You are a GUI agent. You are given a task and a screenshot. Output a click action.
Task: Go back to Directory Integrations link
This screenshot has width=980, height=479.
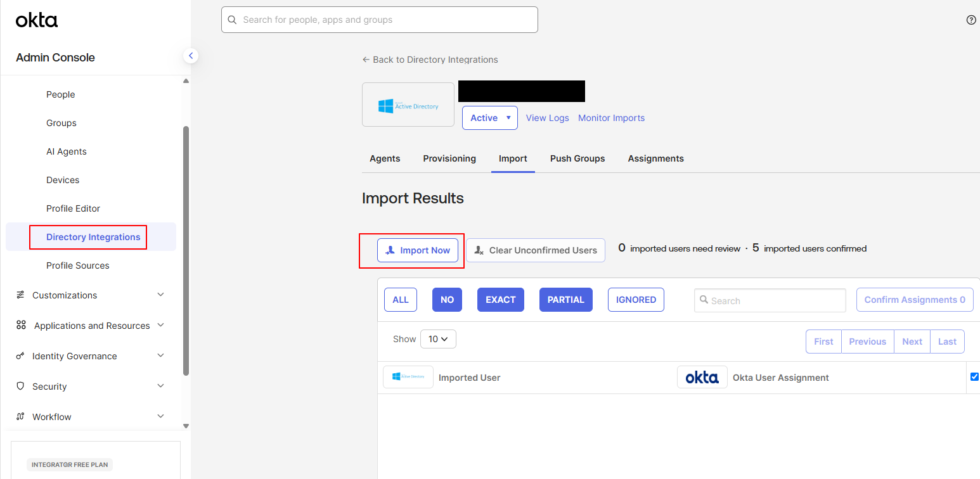pyautogui.click(x=430, y=60)
